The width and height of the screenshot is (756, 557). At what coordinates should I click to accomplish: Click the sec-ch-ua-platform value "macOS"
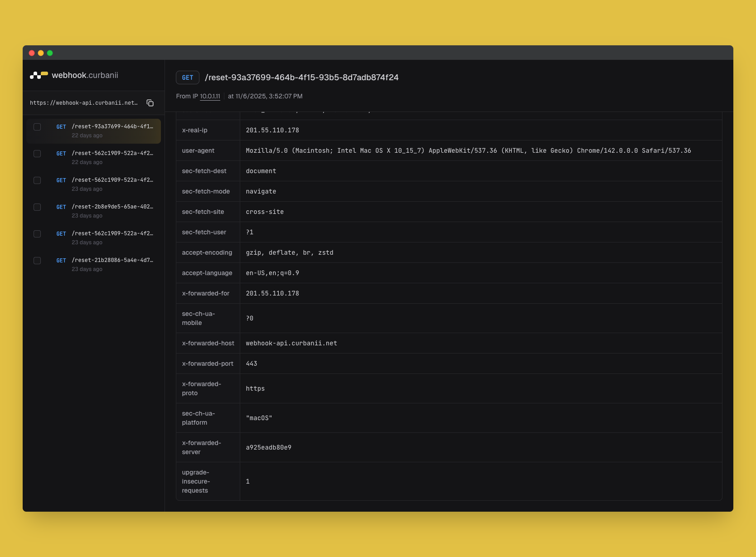point(259,418)
